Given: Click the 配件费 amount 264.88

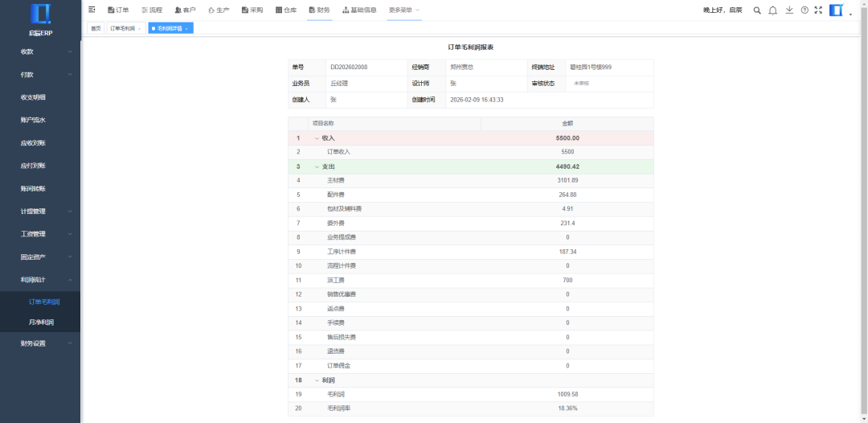Looking at the screenshot, I should click(x=567, y=195).
